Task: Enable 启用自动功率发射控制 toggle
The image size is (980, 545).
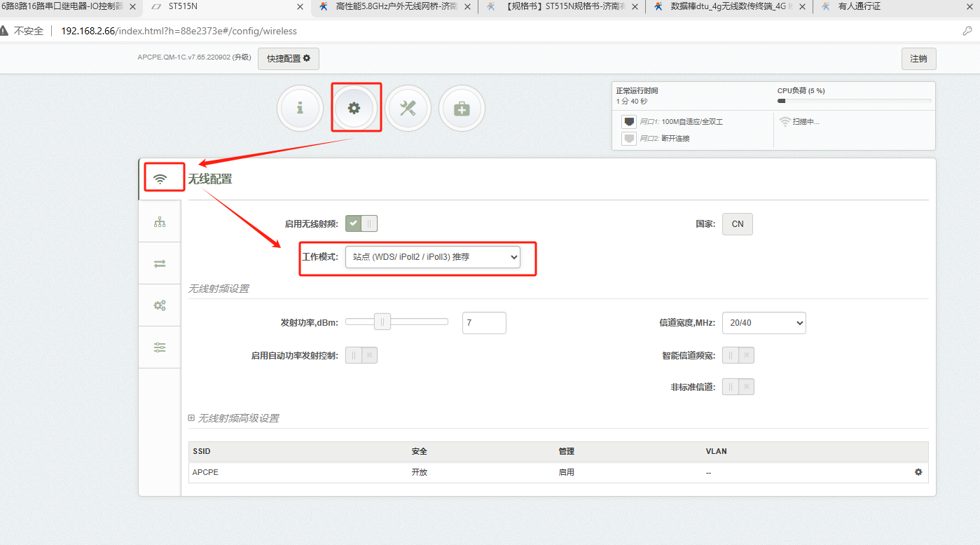Action: [361, 355]
